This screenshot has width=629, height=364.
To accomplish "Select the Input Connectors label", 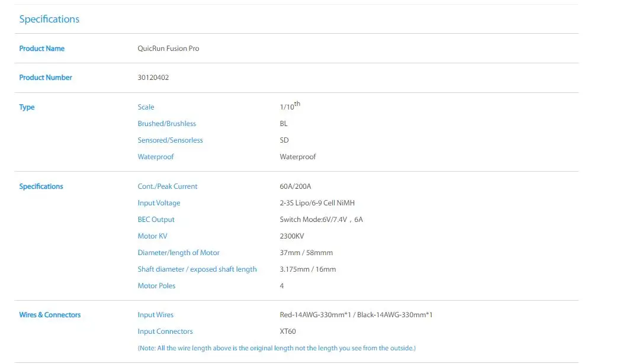I will click(165, 331).
